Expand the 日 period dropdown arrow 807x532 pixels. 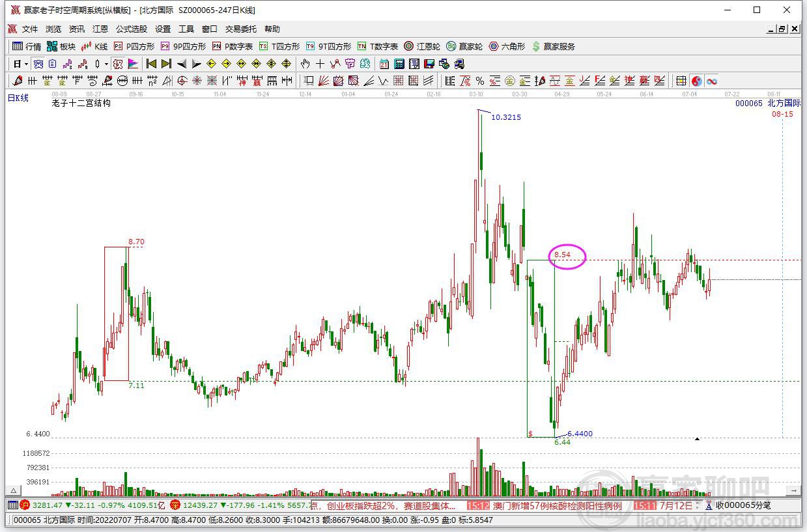(x=26, y=64)
